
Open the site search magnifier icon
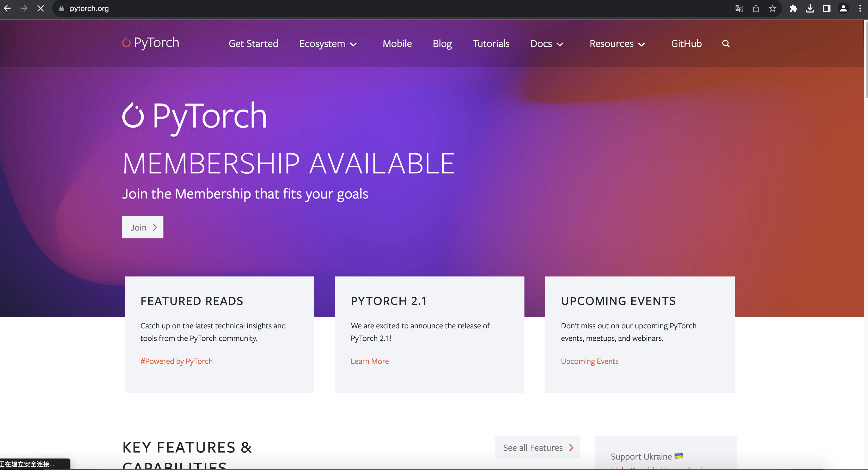[726, 44]
